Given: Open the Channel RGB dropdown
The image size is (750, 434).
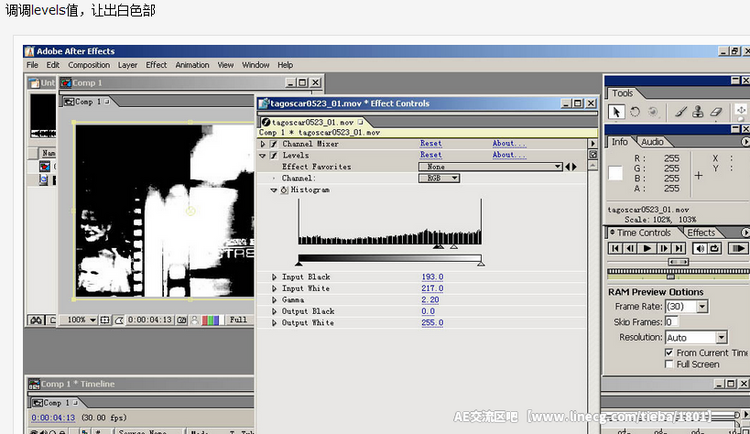Looking at the screenshot, I should [439, 178].
